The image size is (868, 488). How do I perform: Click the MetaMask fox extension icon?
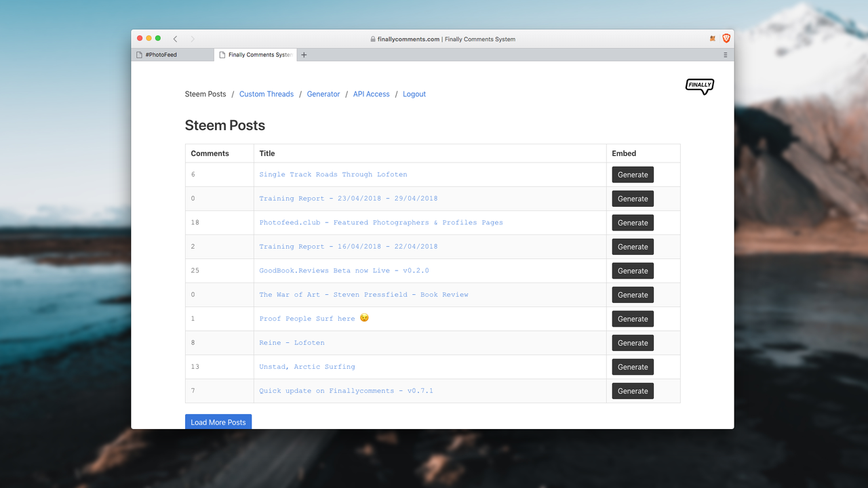click(713, 39)
